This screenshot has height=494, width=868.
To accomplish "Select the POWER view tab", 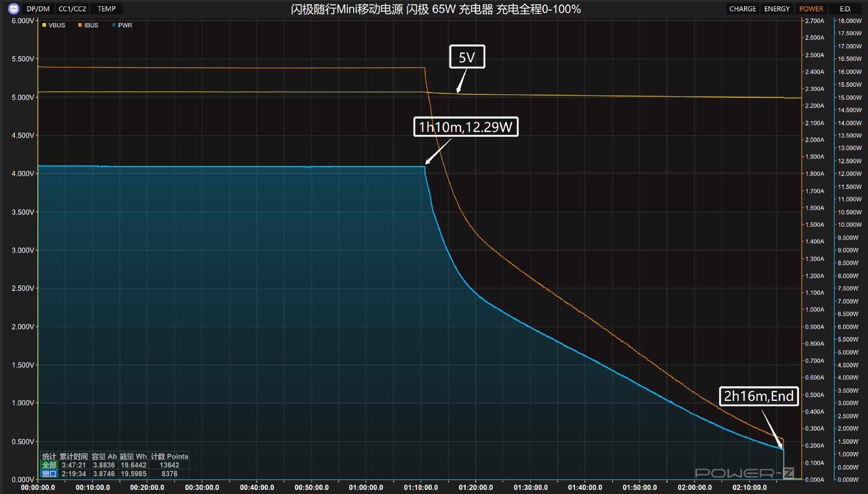I will click(811, 9).
